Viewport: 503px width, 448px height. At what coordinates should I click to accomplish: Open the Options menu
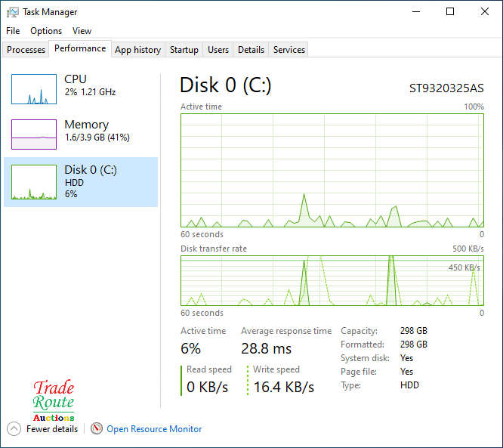click(x=46, y=31)
